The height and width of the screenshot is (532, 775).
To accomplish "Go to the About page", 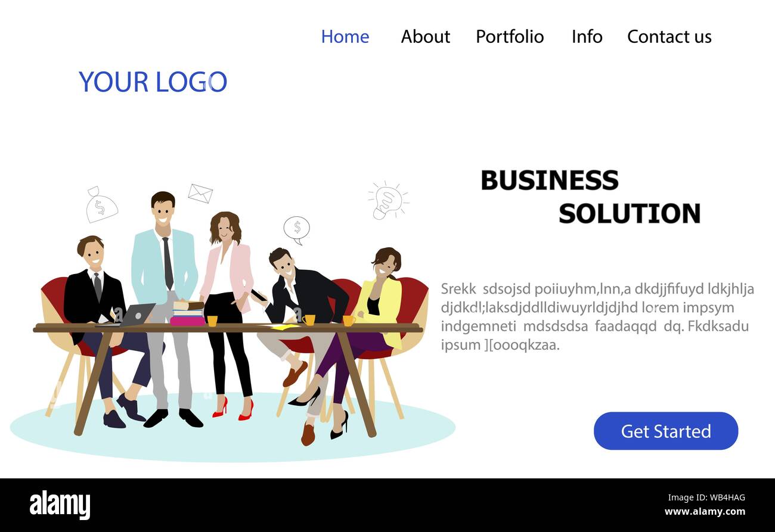I will click(425, 36).
